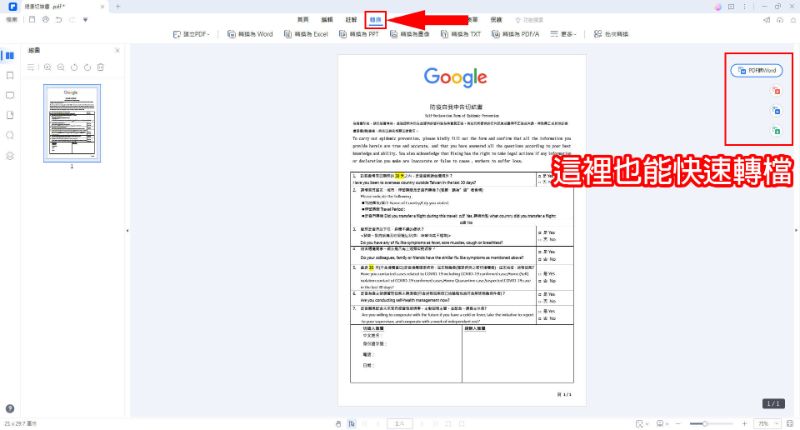Click the PDF to Word floating button
This screenshot has height=430, width=800.
[x=757, y=70]
